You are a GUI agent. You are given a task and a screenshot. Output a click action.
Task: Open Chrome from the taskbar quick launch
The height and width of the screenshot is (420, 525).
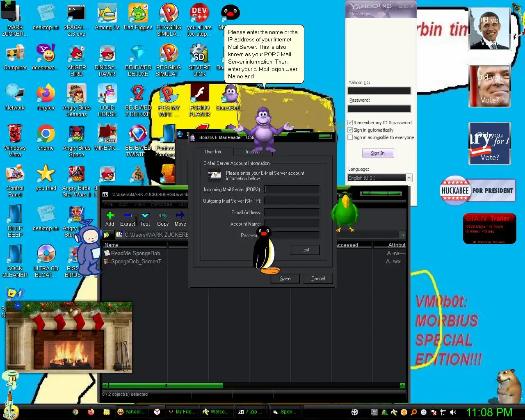(x=75, y=412)
